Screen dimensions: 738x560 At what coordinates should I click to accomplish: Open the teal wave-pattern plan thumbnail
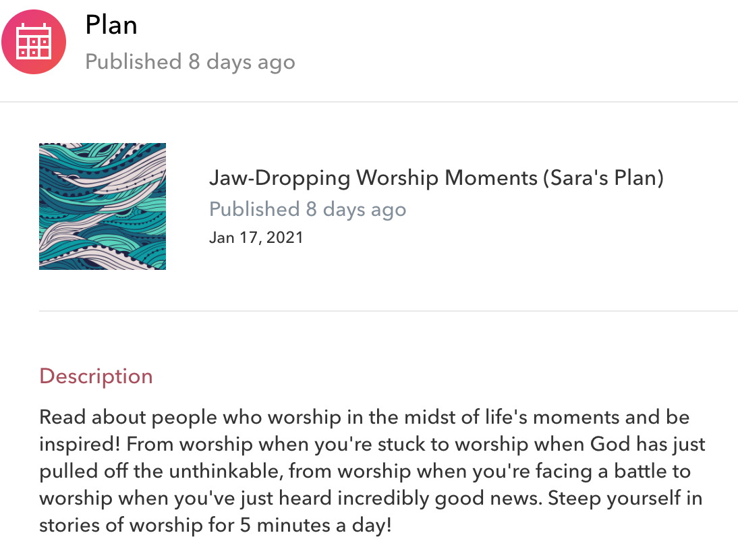(x=103, y=206)
